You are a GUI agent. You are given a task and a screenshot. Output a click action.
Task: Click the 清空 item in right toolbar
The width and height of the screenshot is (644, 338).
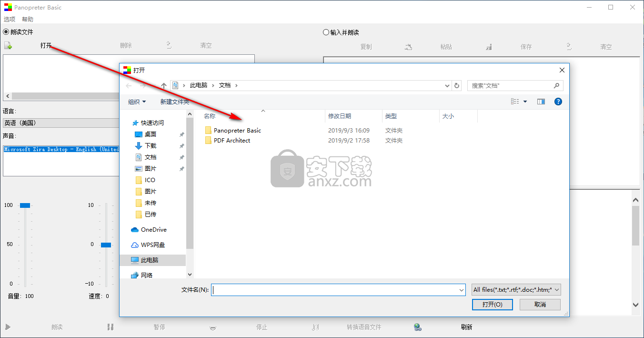tap(606, 47)
